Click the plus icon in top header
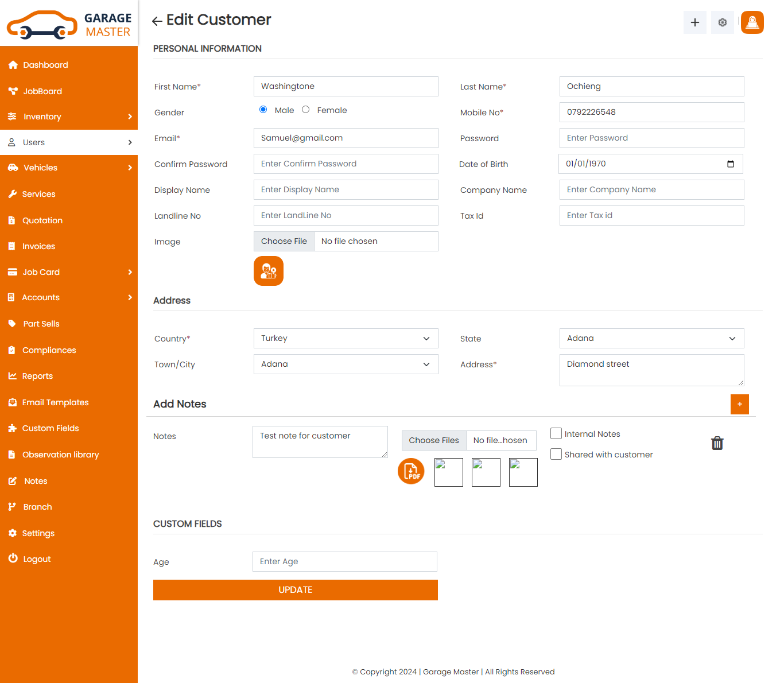The image size is (784, 683). [694, 22]
